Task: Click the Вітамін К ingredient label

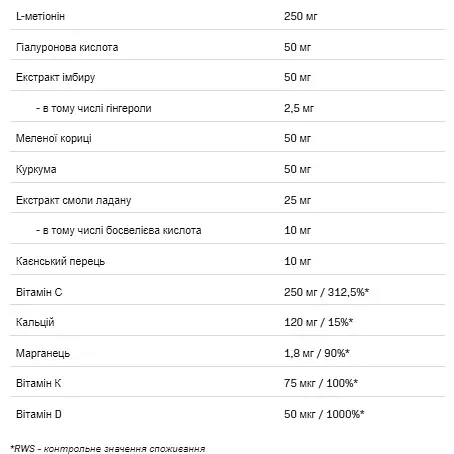Action: click(x=39, y=383)
